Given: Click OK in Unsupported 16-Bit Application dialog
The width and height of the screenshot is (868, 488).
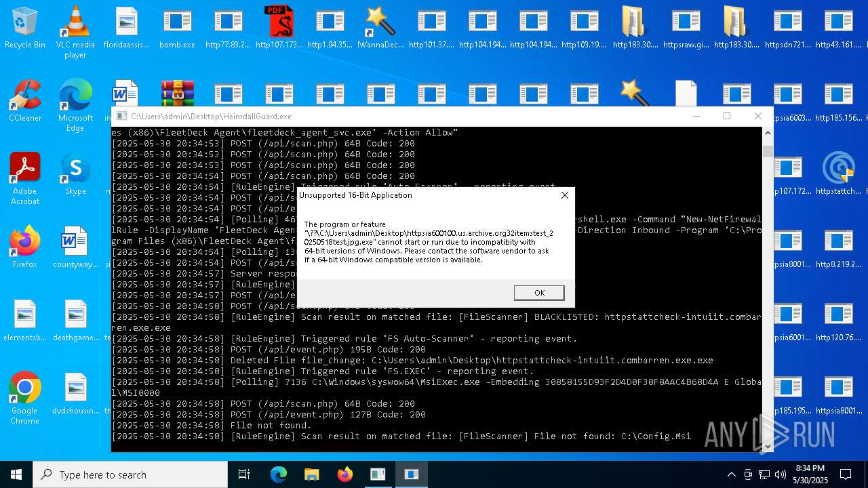Looking at the screenshot, I should coord(539,293).
